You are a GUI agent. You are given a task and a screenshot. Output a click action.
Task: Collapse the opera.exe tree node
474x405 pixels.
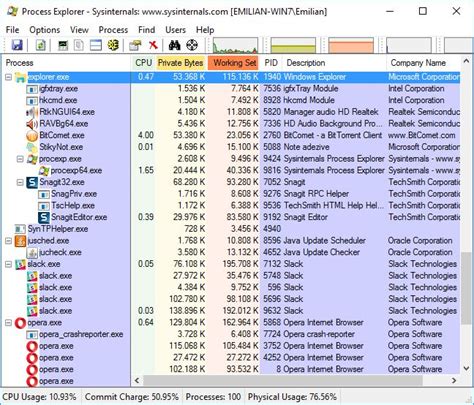9,323
